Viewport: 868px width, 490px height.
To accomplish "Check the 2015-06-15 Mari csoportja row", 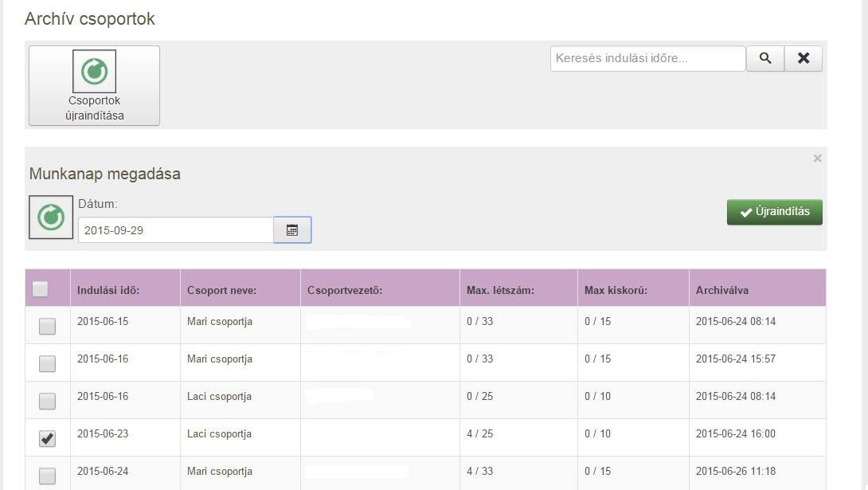I will (48, 326).
